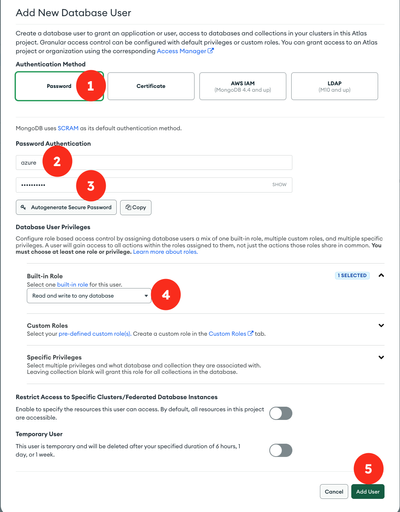The image size is (400, 512).
Task: Select AWS IAM authentication method
Action: 243,86
